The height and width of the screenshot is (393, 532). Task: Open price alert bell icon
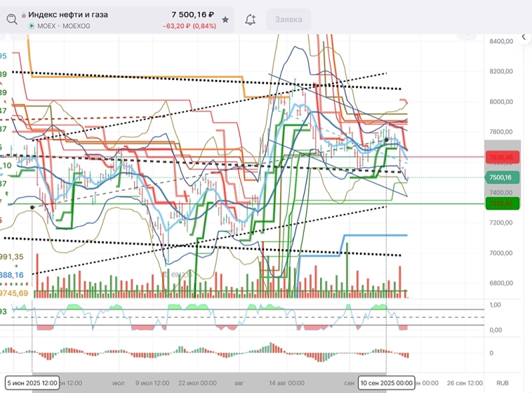click(x=250, y=20)
